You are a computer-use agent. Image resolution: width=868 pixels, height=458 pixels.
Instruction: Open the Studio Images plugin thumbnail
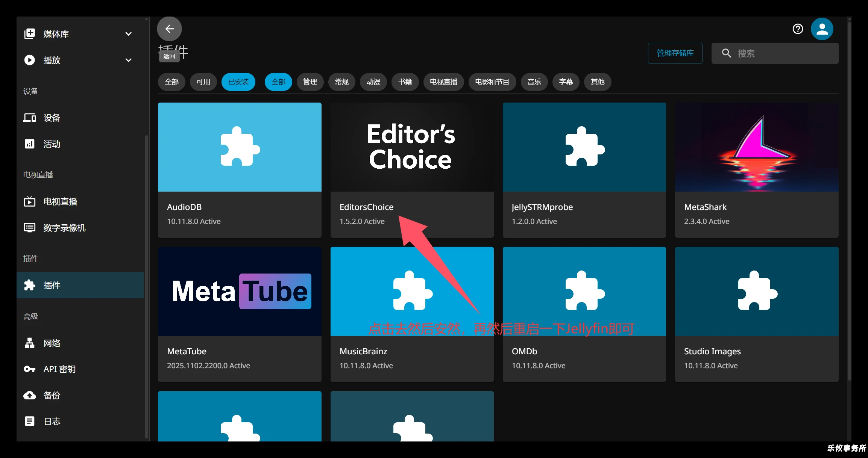[757, 291]
